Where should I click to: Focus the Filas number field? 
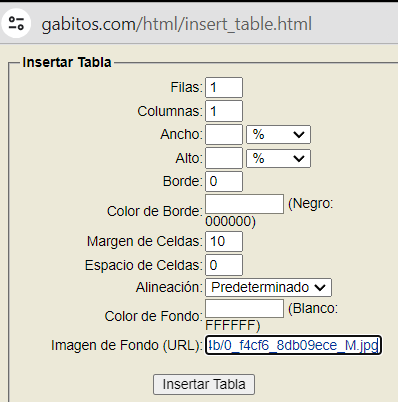click(x=224, y=87)
